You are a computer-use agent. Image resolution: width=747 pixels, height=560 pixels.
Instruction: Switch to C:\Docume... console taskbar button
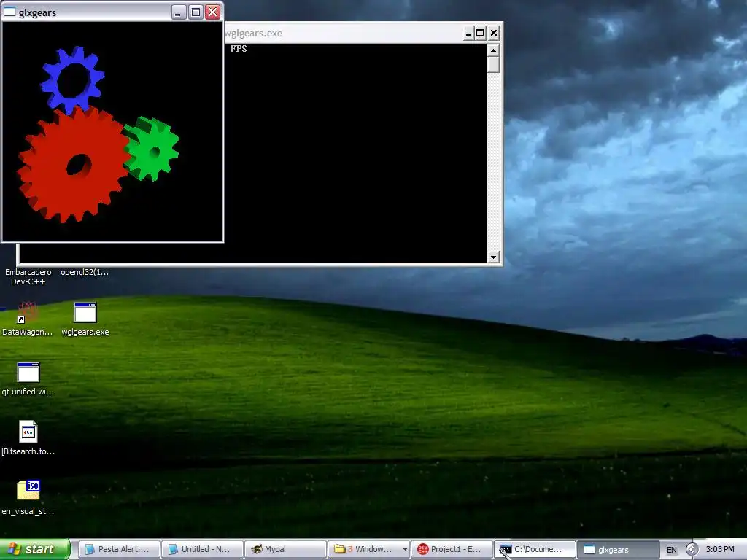point(535,549)
